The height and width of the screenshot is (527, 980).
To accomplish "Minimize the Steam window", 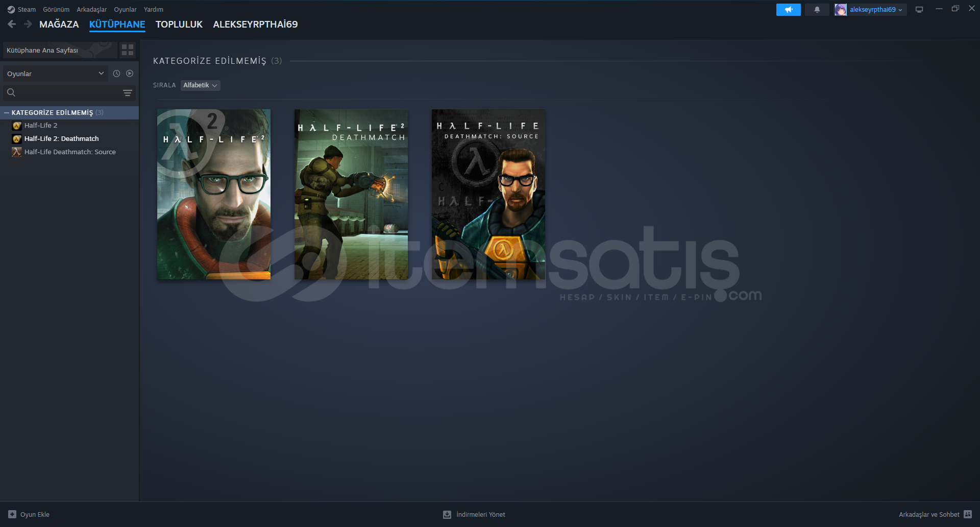I will tap(939, 9).
